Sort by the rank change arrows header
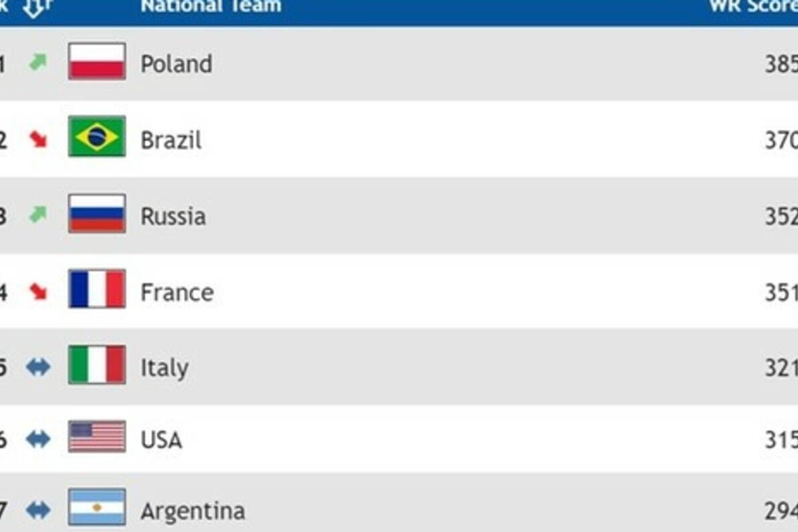Image resolution: width=798 pixels, height=532 pixels. 37,7
